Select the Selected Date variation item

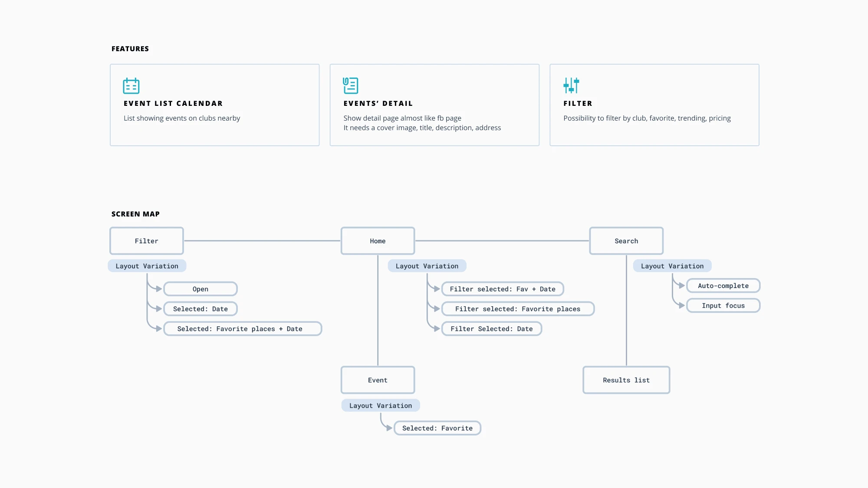(x=201, y=309)
